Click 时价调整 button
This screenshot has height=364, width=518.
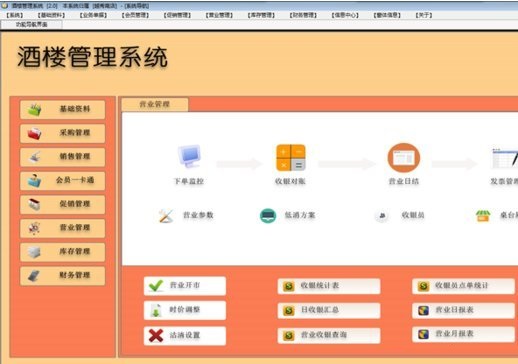click(x=185, y=310)
